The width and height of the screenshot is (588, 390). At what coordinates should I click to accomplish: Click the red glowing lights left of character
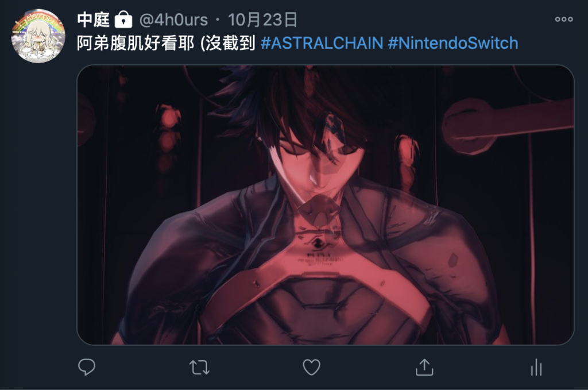(x=168, y=135)
